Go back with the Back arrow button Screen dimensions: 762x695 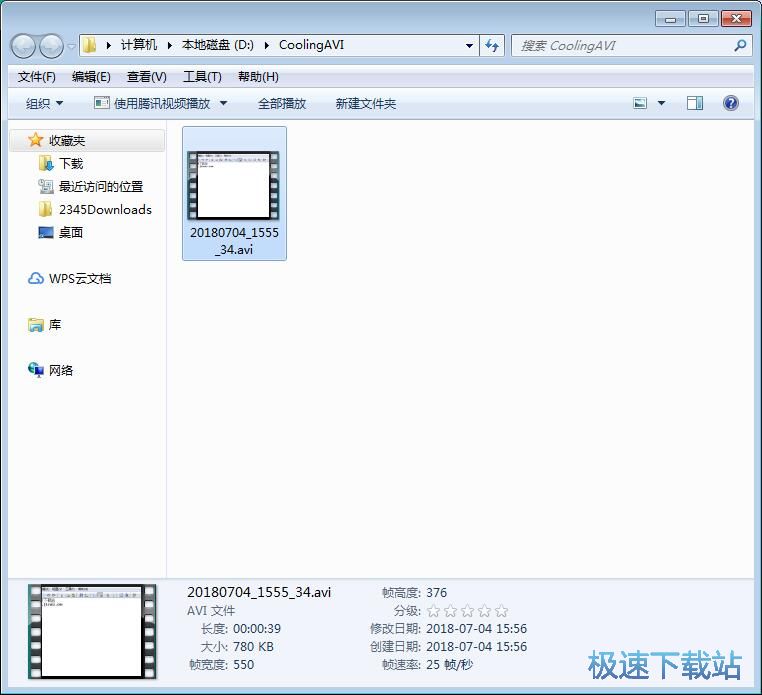click(x=23, y=46)
